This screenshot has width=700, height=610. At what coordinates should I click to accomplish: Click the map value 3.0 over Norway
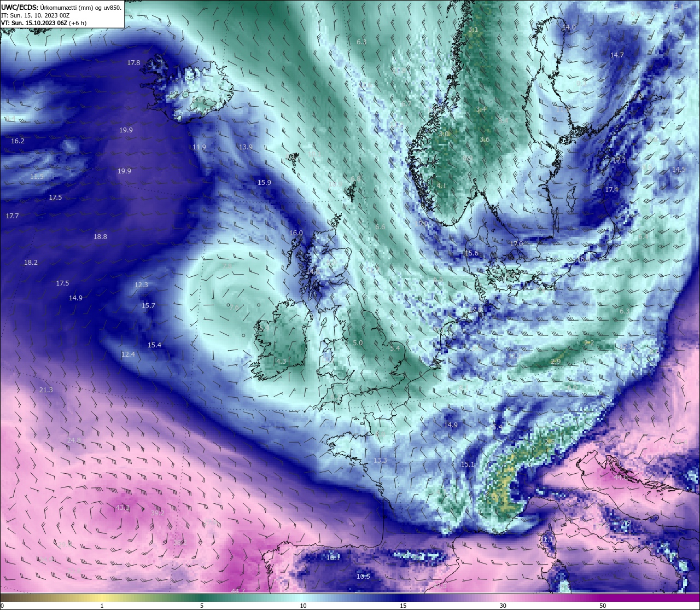(x=444, y=134)
